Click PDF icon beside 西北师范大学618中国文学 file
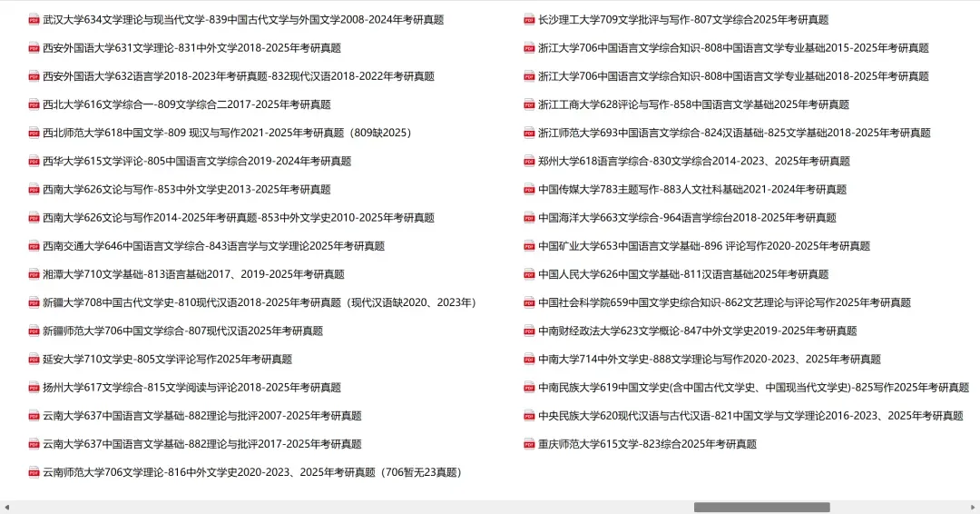This screenshot has height=514, width=980. pyautogui.click(x=34, y=133)
